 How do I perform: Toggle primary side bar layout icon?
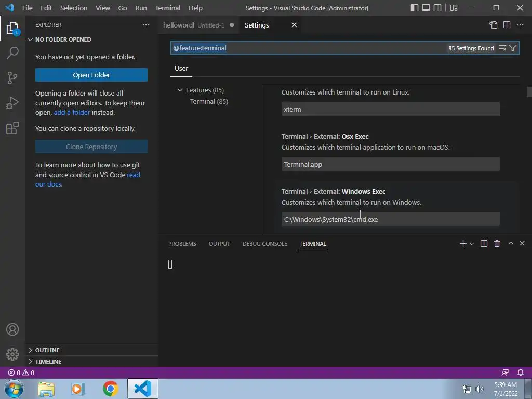[414, 8]
